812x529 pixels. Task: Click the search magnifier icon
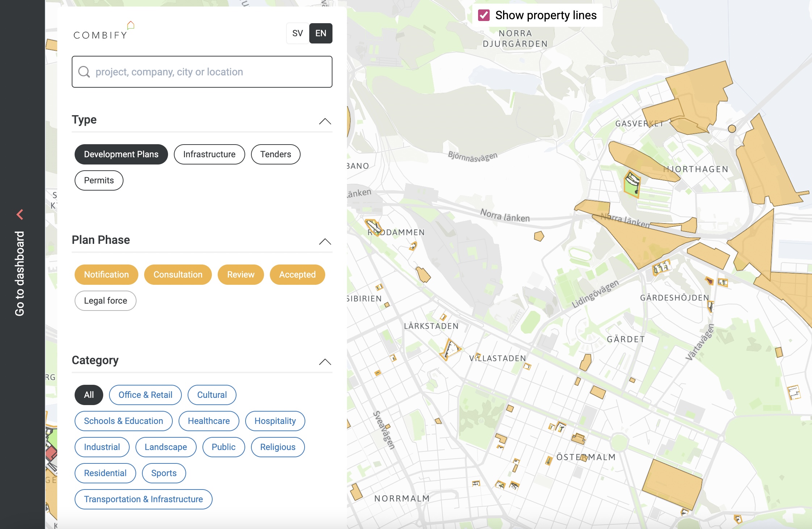(x=84, y=72)
